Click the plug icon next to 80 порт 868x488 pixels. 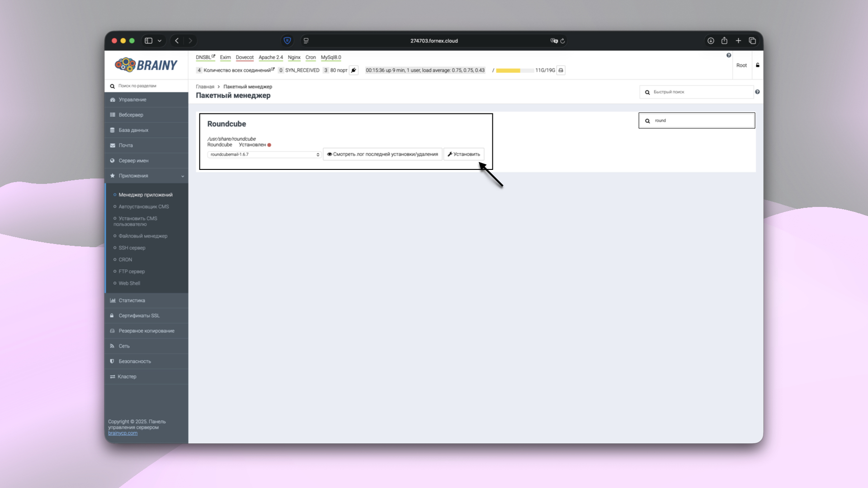pos(354,70)
